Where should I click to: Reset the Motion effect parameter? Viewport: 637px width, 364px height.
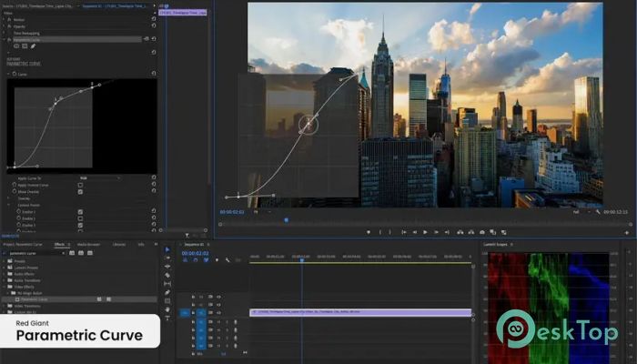pos(154,19)
